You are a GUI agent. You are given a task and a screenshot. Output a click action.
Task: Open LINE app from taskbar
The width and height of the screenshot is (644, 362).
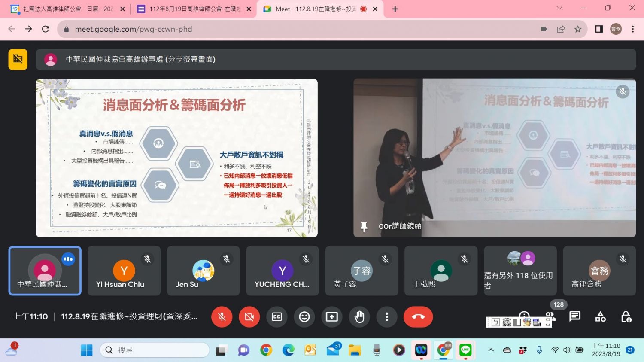(465, 350)
